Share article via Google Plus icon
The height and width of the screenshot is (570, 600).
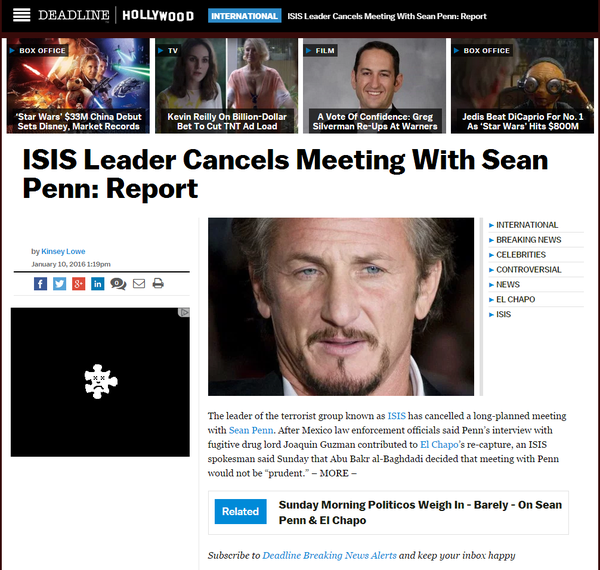[78, 284]
